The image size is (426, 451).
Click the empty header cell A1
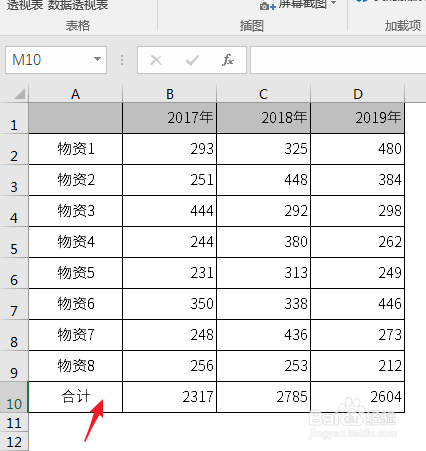point(76,118)
